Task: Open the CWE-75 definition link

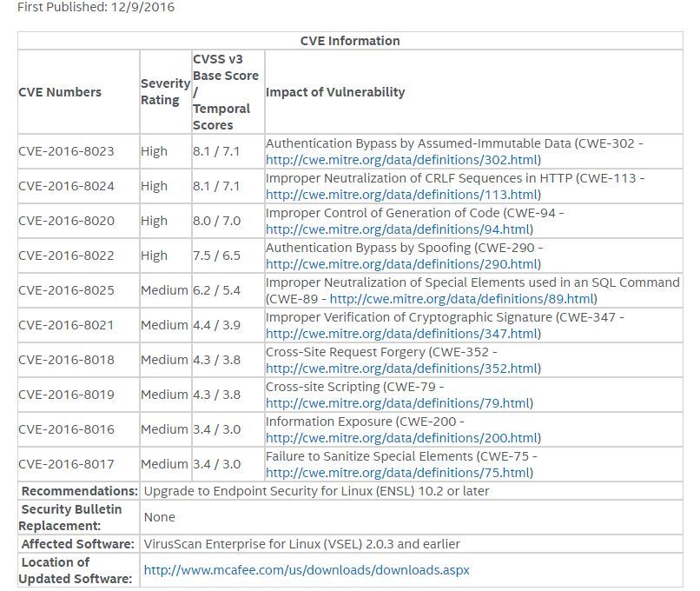Action: point(399,474)
